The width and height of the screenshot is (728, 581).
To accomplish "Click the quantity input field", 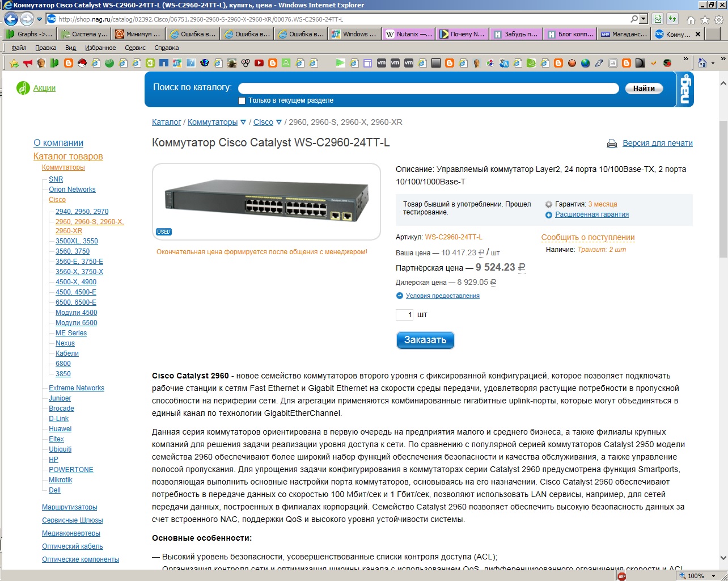I will [x=404, y=314].
